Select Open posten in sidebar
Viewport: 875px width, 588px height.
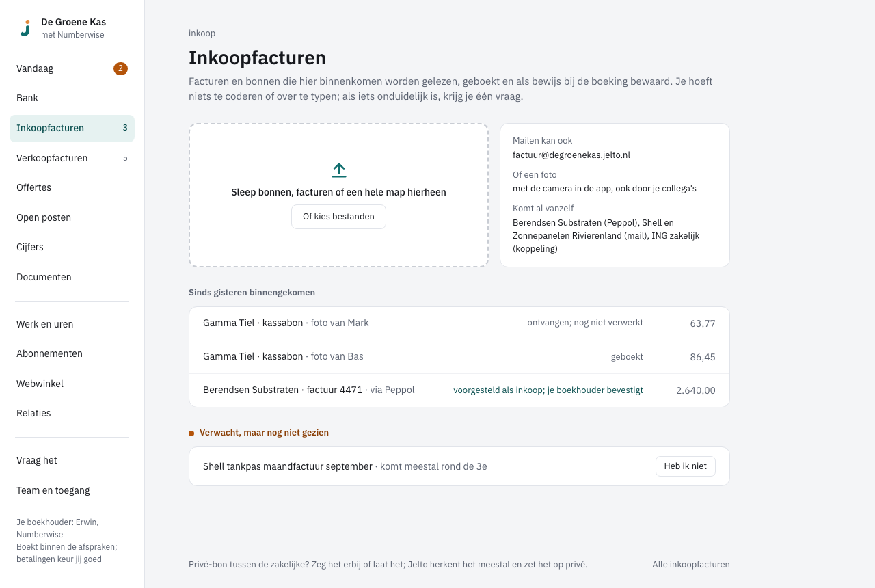click(72, 217)
